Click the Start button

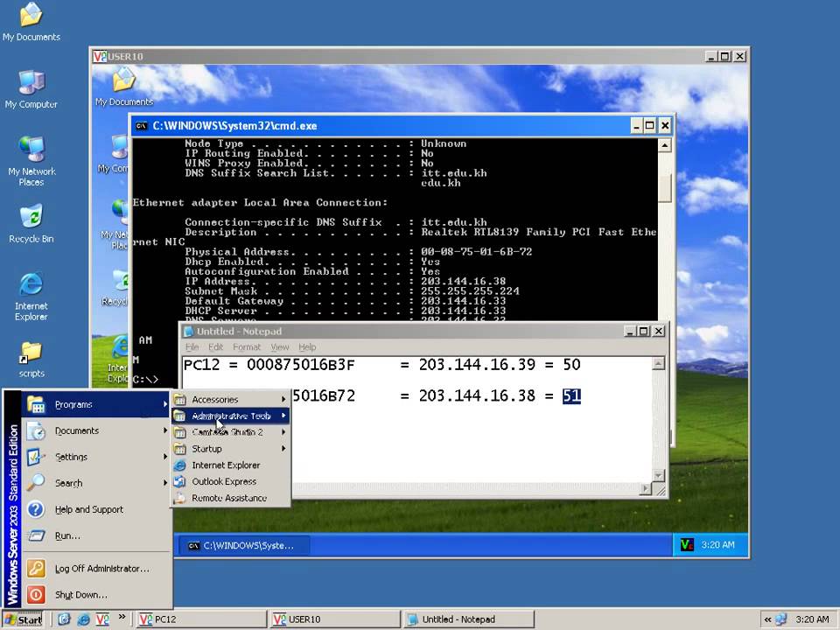[x=23, y=619]
